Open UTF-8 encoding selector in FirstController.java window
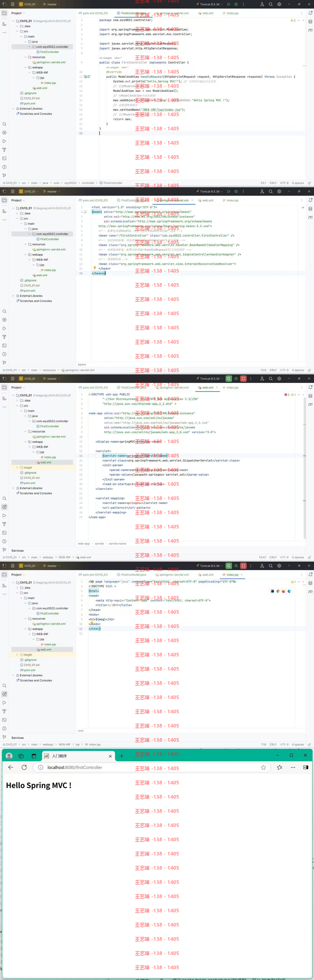The image size is (314, 980). (284, 183)
